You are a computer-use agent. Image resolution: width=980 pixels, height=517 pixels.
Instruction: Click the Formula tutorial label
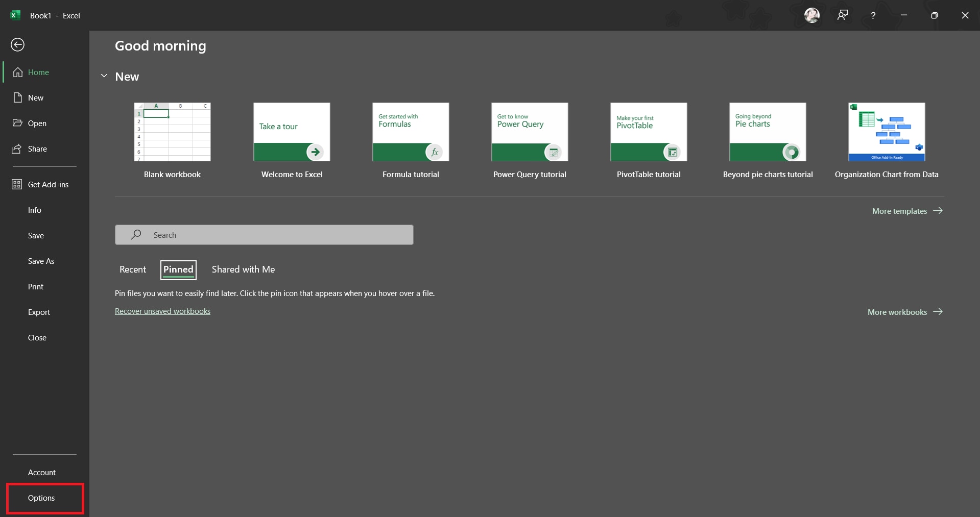tap(411, 175)
